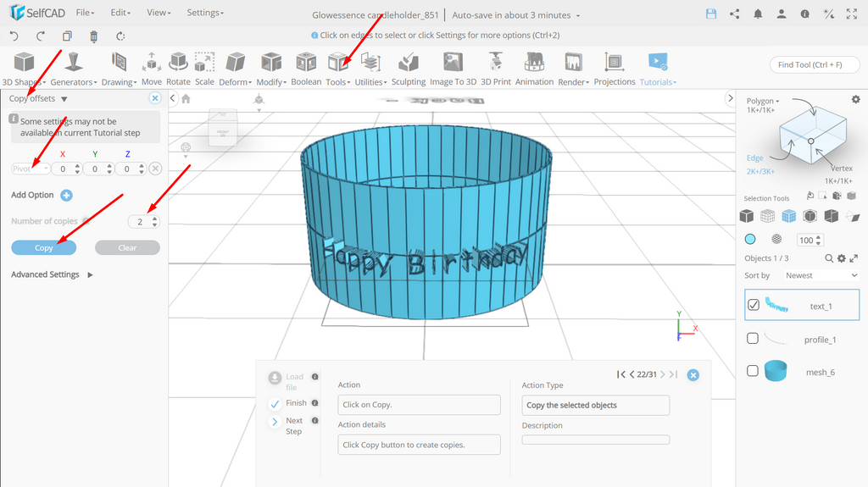This screenshot has height=487, width=868.
Task: Click the info icon in header
Action: pyautogui.click(x=805, y=14)
